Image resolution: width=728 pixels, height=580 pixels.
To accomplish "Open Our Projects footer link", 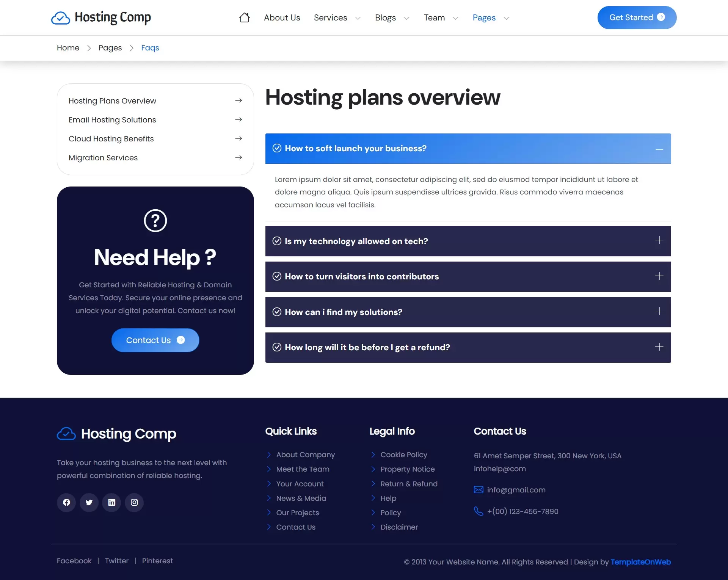I will [x=298, y=513].
